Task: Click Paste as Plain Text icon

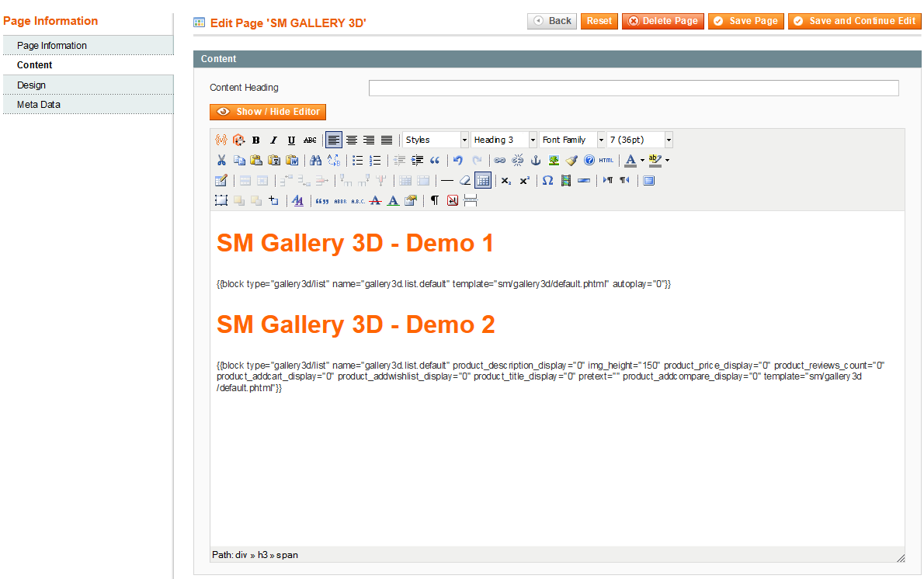Action: point(274,160)
